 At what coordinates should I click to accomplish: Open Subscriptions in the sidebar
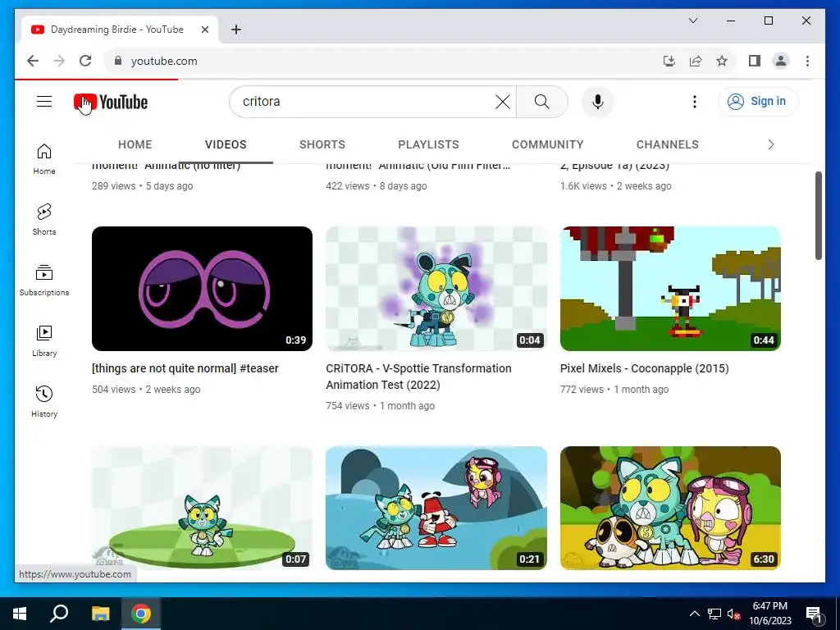(44, 281)
